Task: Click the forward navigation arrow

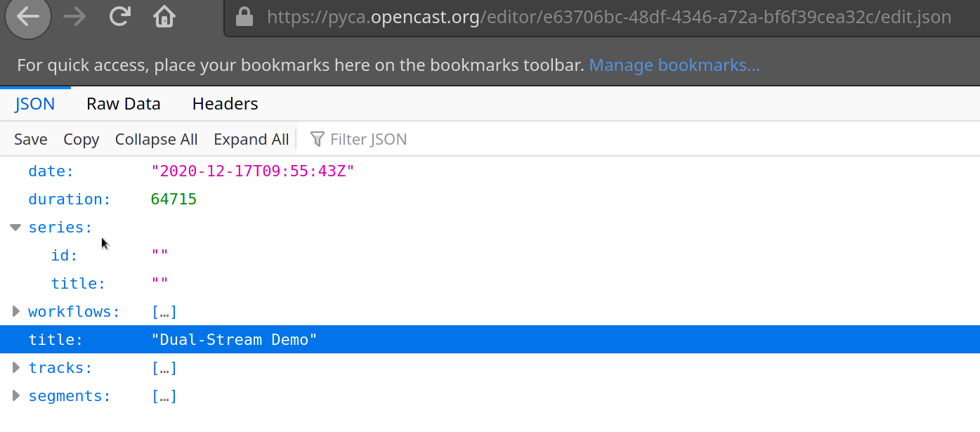Action: (x=74, y=17)
